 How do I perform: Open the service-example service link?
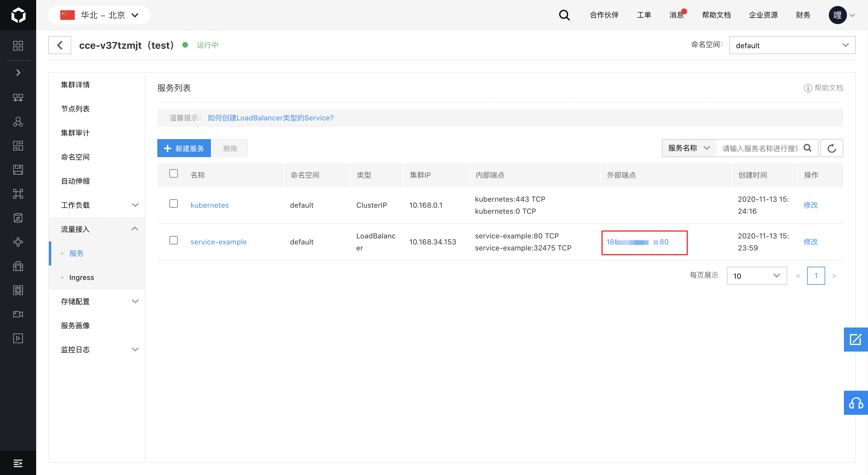pos(218,242)
